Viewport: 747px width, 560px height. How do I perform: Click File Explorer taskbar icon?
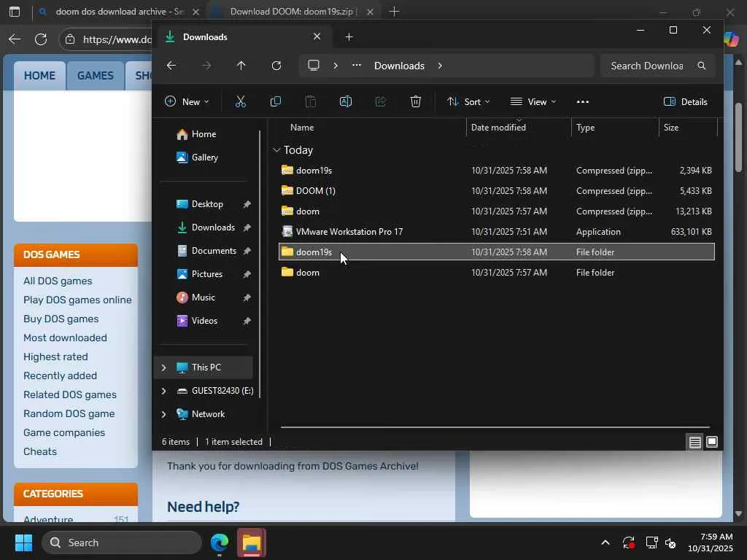pyautogui.click(x=252, y=542)
